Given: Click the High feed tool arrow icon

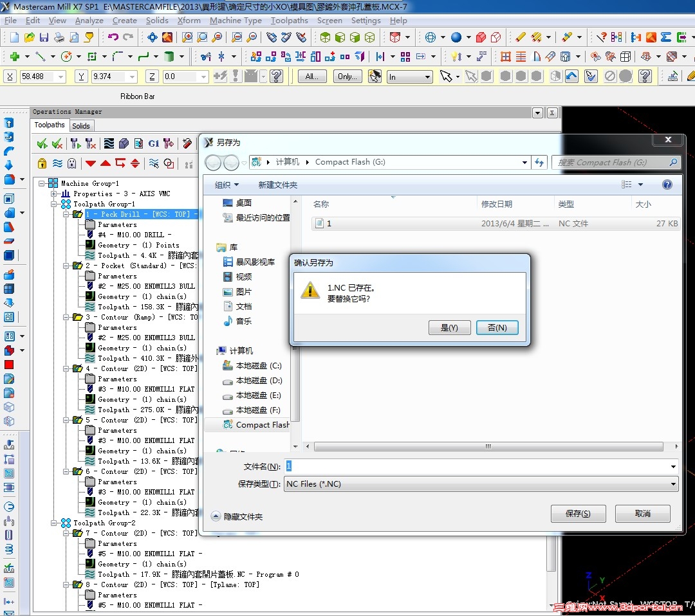Looking at the screenshot, I should 169,143.
